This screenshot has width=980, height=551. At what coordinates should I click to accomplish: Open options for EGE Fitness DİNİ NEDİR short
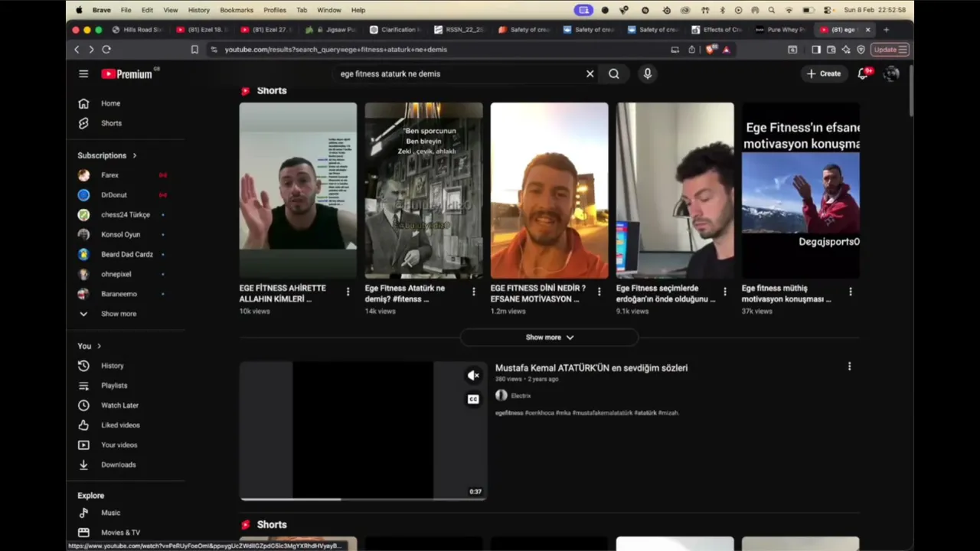(x=599, y=292)
